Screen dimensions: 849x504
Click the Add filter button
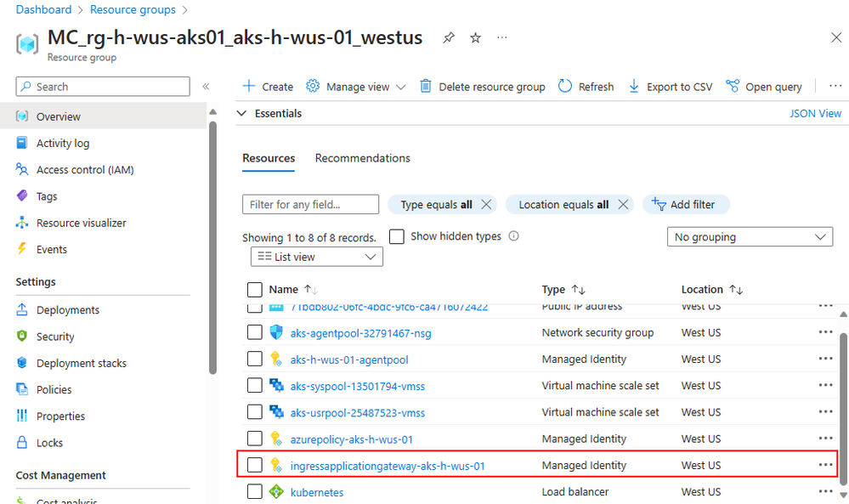click(686, 205)
